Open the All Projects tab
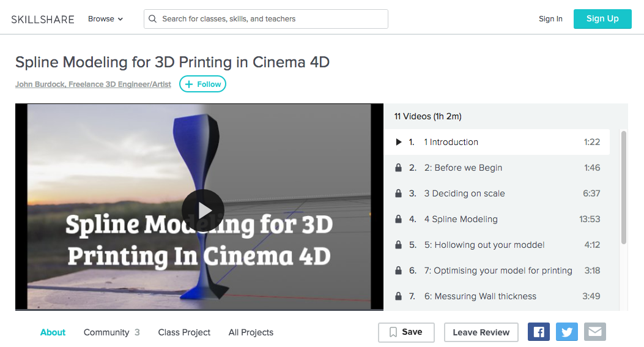 tap(251, 332)
